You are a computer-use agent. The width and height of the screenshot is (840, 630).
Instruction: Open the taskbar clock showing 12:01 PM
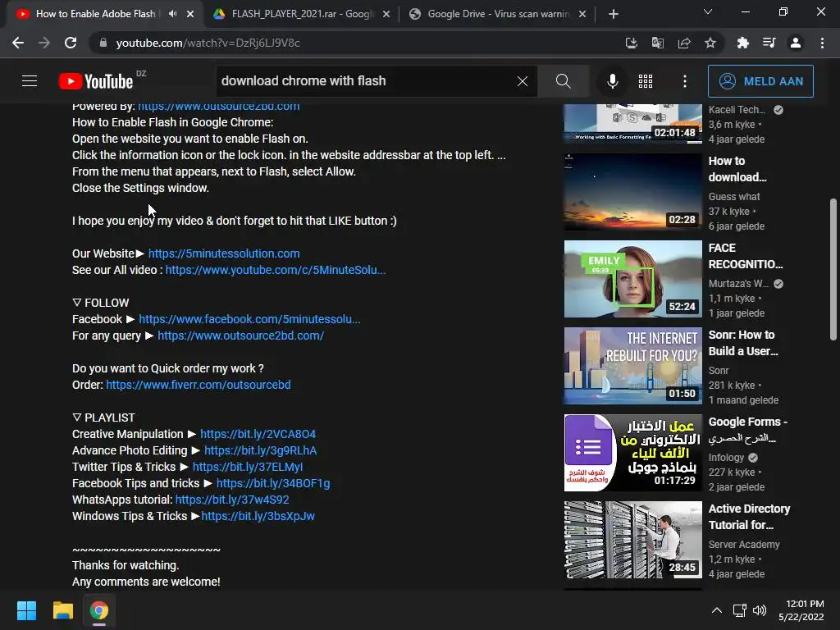tap(801, 610)
